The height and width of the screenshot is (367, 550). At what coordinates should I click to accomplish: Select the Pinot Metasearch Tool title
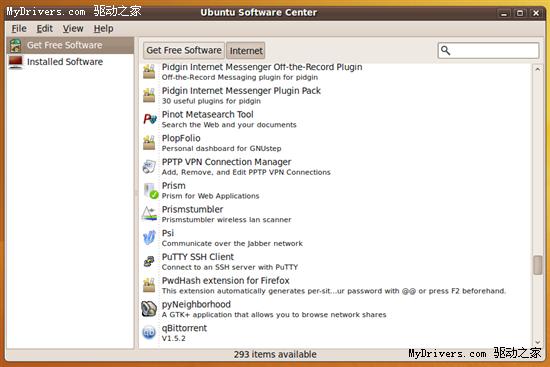pos(207,114)
